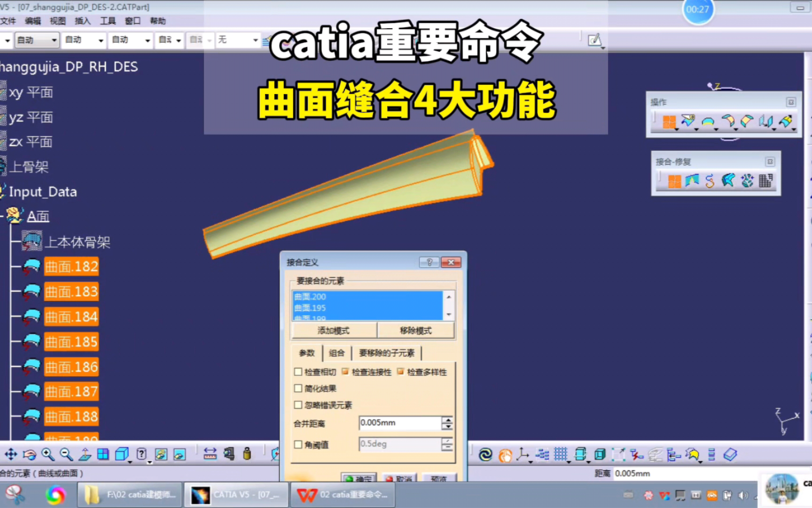Image resolution: width=812 pixels, height=508 pixels.
Task: Click the Work on Support grid icon
Action: click(561, 454)
